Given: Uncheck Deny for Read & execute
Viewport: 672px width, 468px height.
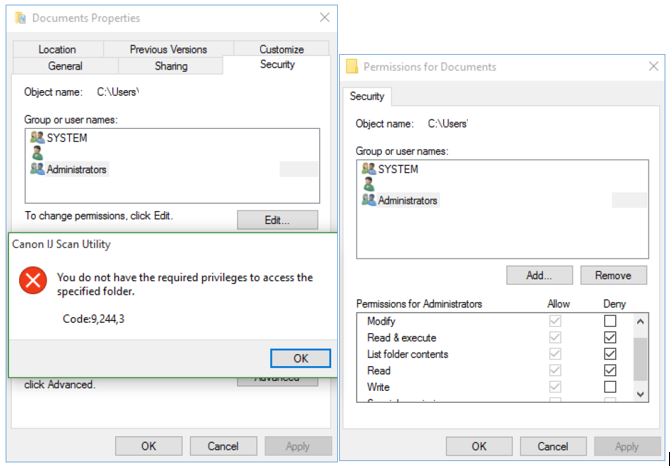Looking at the screenshot, I should [x=610, y=337].
